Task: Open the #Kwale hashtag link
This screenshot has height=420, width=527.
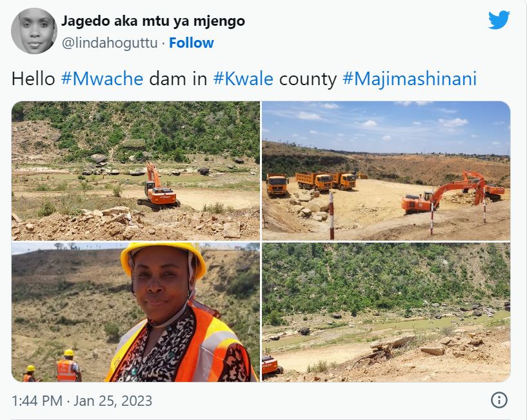Action: 243,79
